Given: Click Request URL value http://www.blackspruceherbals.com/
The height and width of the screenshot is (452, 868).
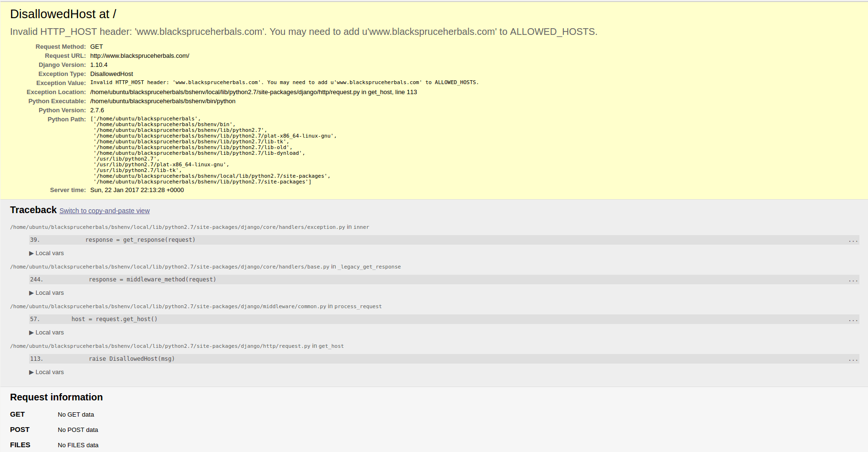Looking at the screenshot, I should coord(139,56).
